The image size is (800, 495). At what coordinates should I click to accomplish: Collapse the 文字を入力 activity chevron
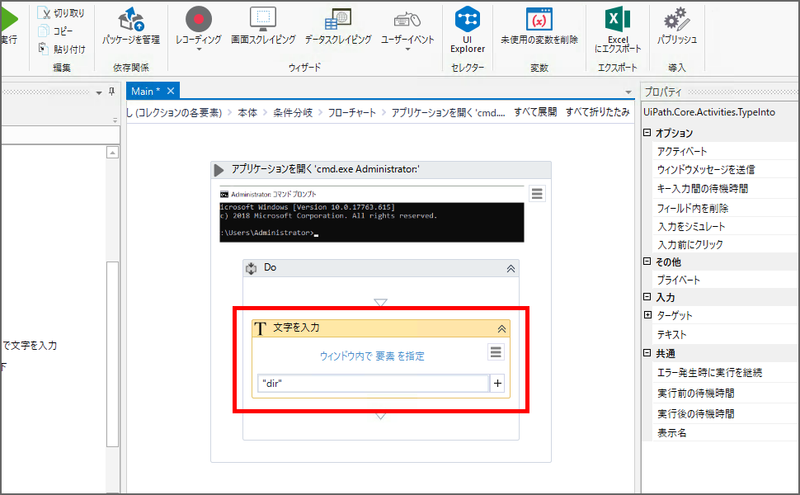502,329
